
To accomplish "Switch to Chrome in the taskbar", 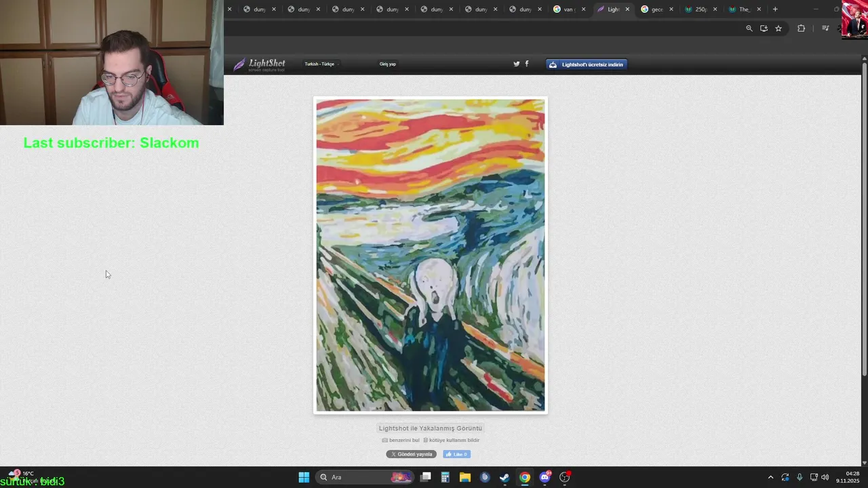I will click(525, 477).
